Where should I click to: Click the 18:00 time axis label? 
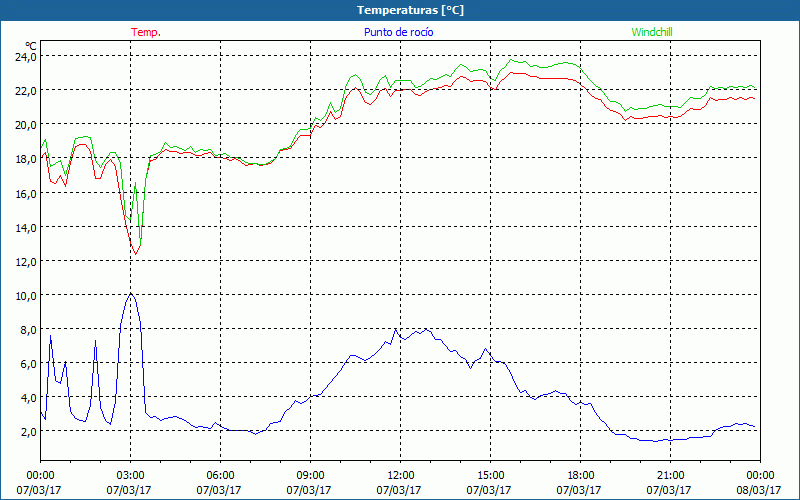[580, 476]
